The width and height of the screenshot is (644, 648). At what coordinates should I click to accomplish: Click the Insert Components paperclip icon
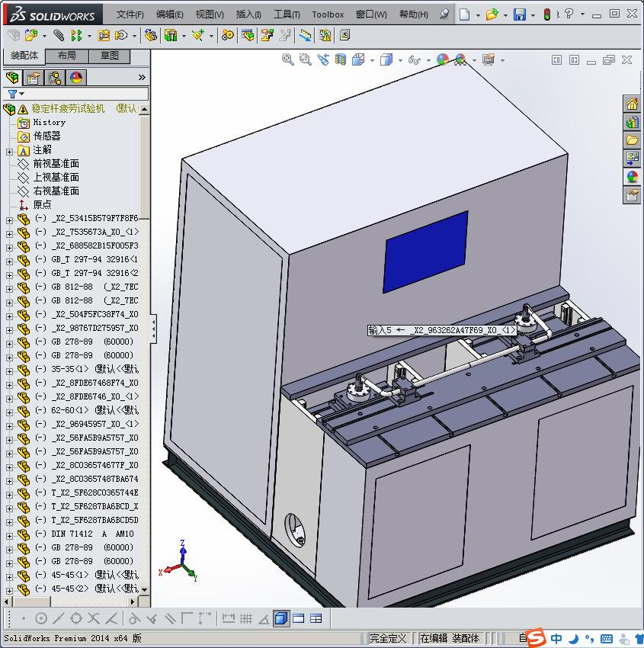pos(59,36)
